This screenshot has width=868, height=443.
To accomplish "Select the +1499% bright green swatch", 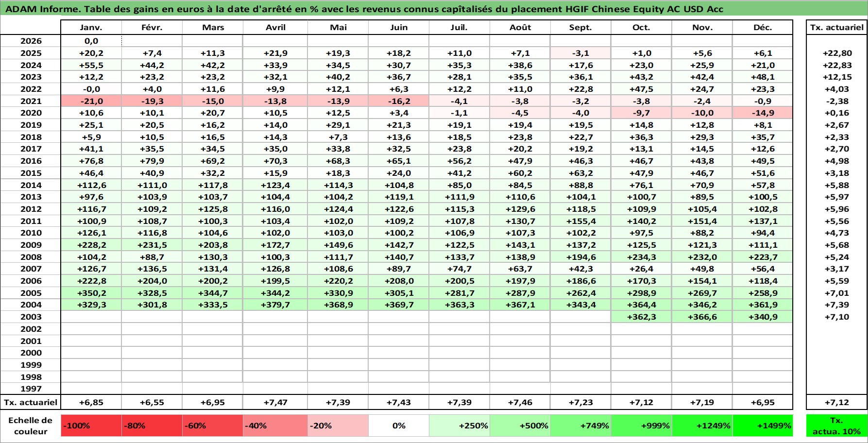I will pos(763,426).
